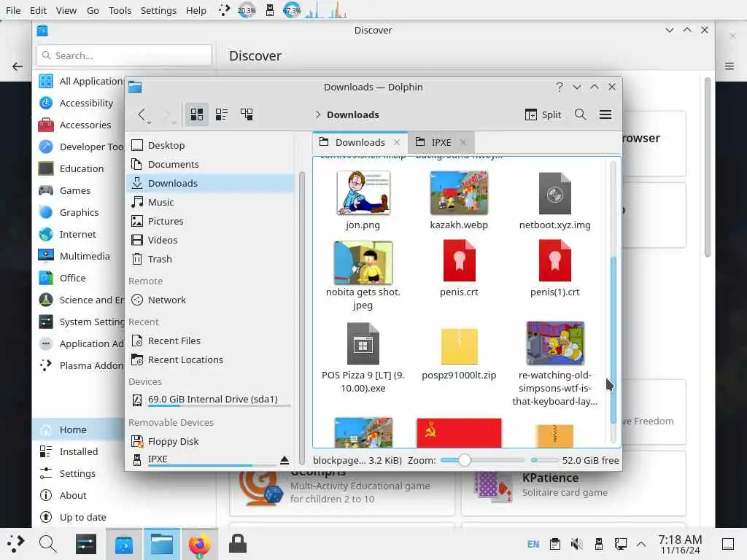
Task: Switch to the Downloads tab
Action: point(360,142)
